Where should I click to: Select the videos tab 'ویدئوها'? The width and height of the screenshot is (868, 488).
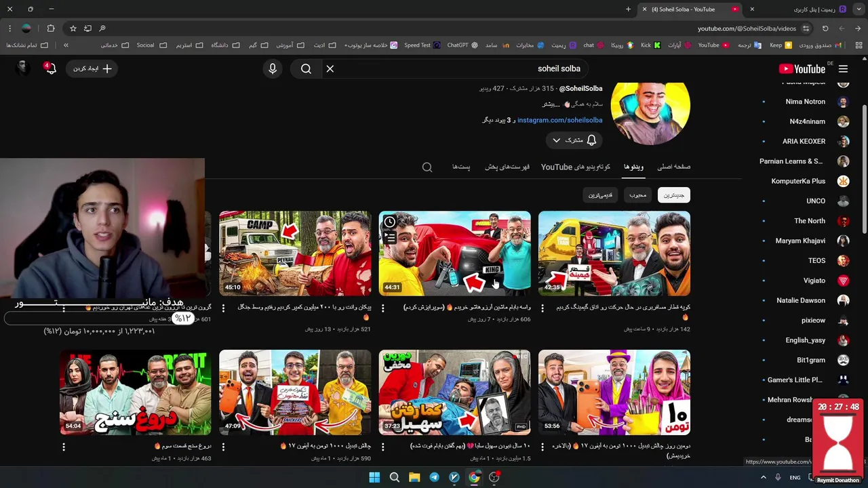(x=633, y=167)
